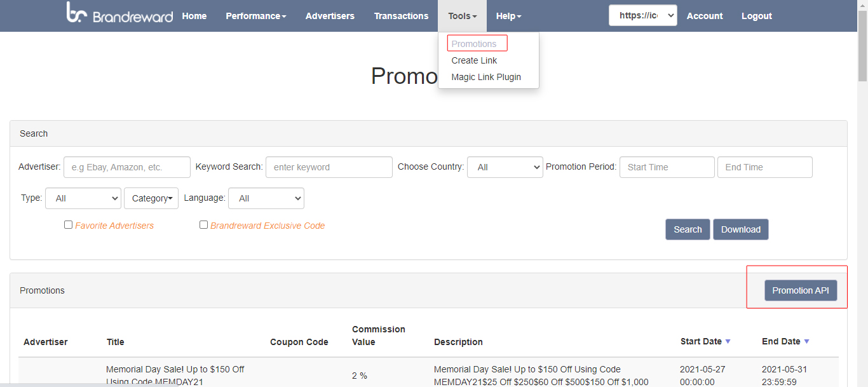The image size is (868, 387).
Task: Click the Start Time promotion period field
Action: point(667,167)
